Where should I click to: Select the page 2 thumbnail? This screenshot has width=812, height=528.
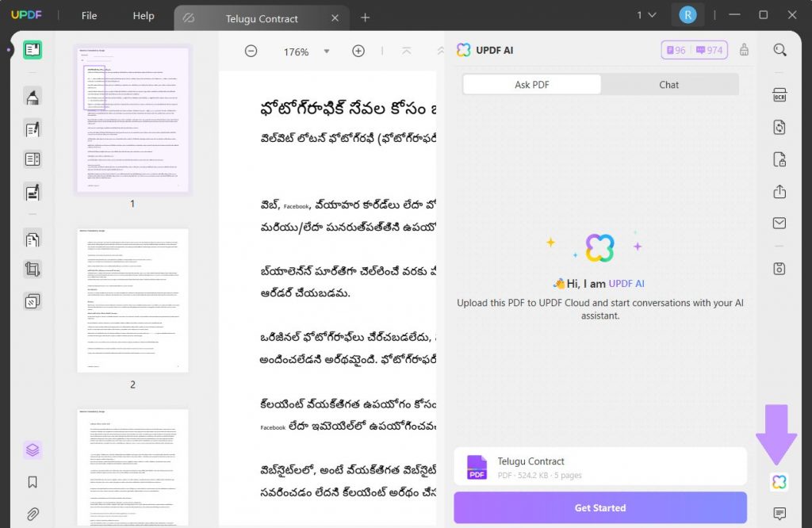click(x=132, y=301)
